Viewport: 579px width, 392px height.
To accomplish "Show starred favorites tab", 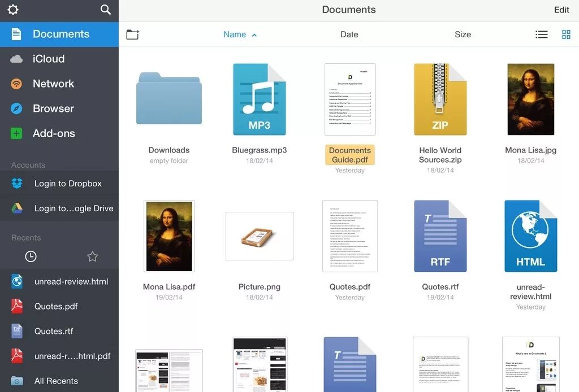I will (92, 256).
